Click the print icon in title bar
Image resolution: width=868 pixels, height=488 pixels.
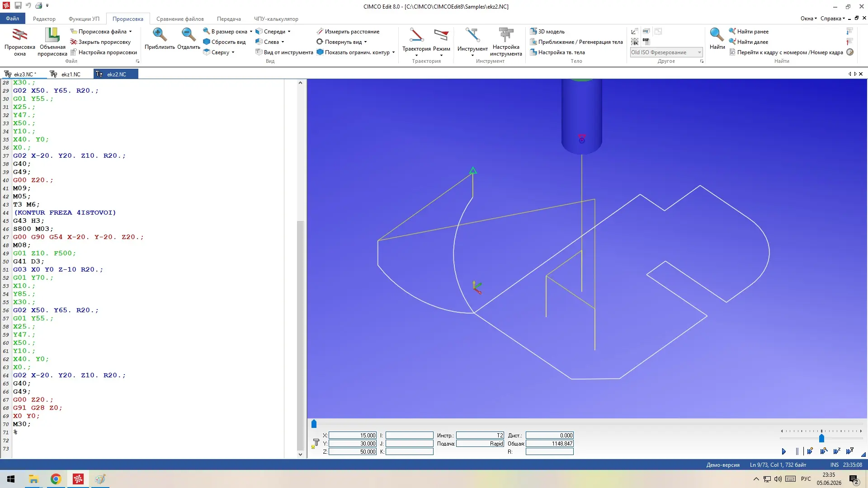38,5
